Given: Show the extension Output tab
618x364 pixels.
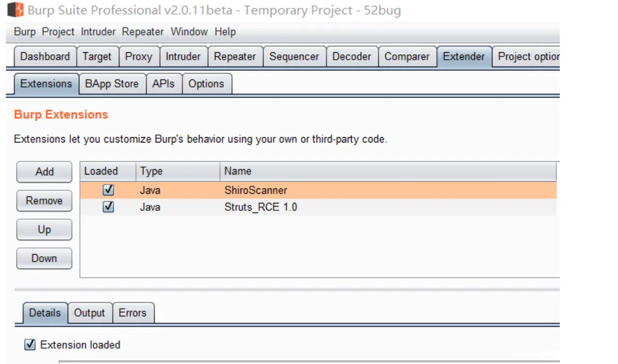Looking at the screenshot, I should (89, 313).
